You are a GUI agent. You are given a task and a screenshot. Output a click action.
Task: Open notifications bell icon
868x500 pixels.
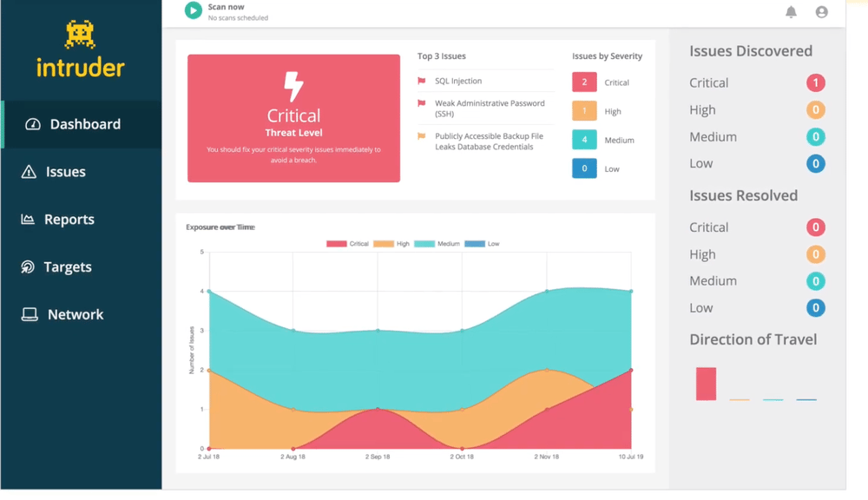click(791, 11)
